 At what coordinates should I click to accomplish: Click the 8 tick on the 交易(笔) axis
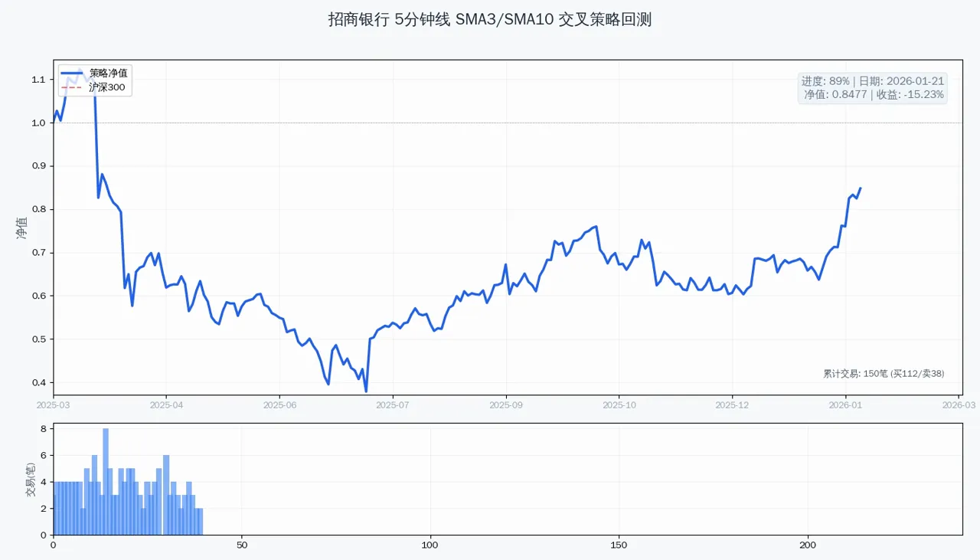click(x=44, y=429)
